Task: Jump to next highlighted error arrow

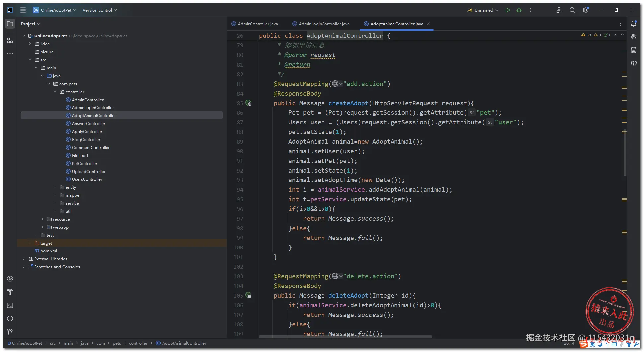Action: (x=623, y=35)
